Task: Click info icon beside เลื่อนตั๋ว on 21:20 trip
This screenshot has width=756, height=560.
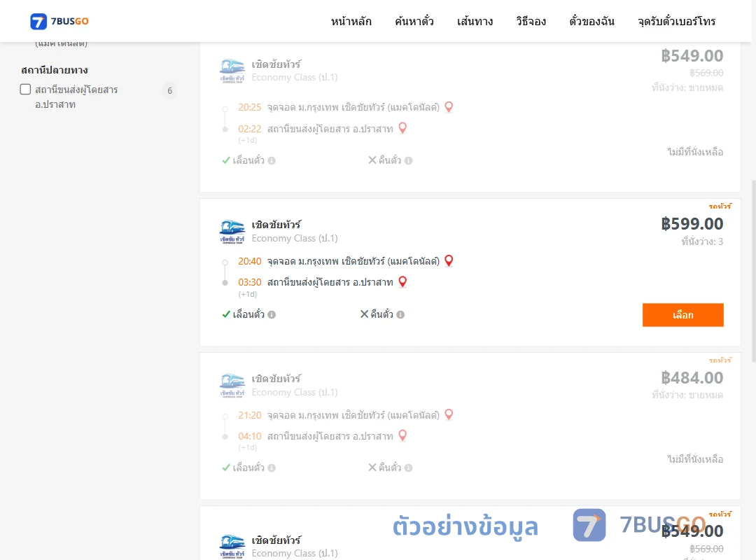Action: point(272,468)
